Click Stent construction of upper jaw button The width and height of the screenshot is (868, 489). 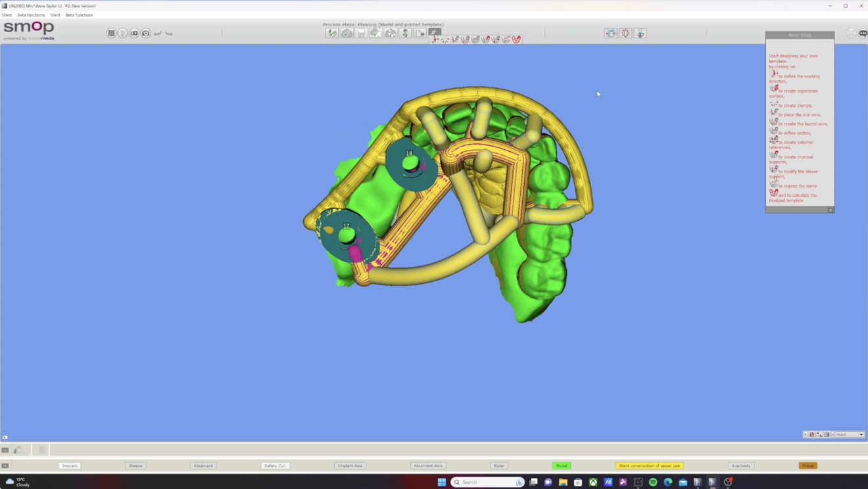coord(649,465)
